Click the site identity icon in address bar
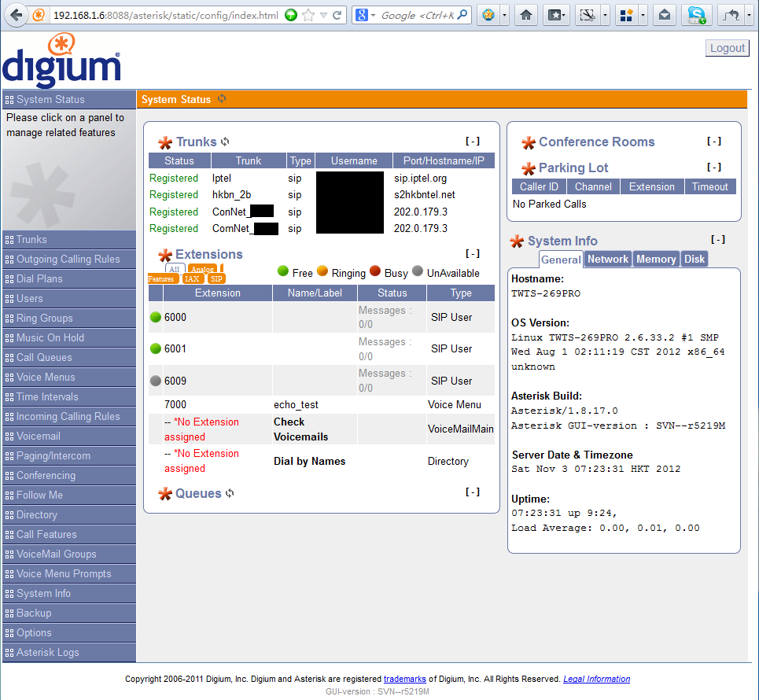 click(39, 15)
